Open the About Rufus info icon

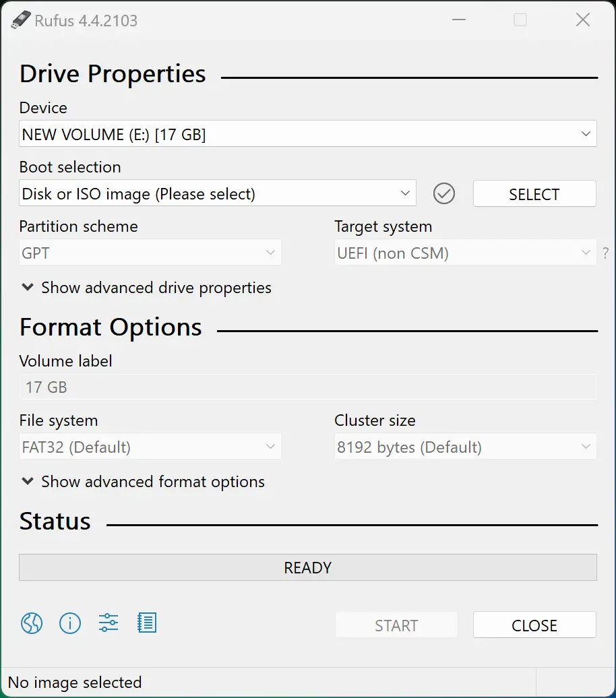pyautogui.click(x=69, y=623)
